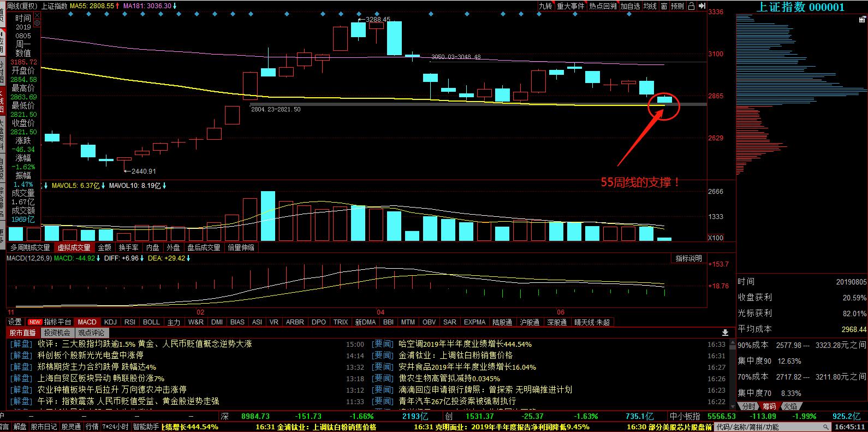This screenshot has width=868, height=432.
Task: Switch indicator to EXPMA
Action: [474, 322]
